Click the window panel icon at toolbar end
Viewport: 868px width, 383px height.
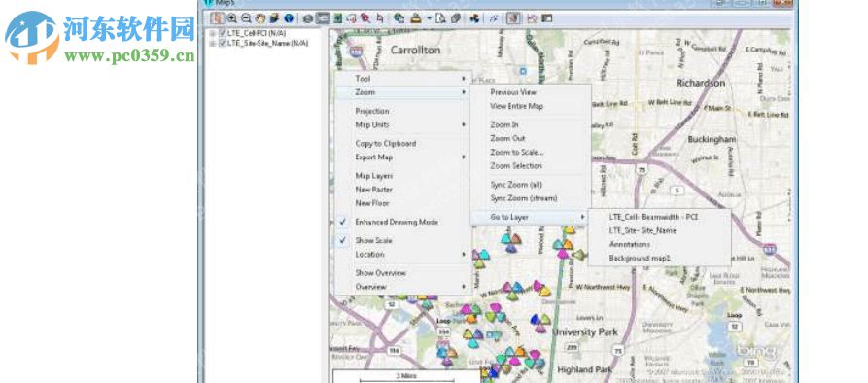coord(547,18)
